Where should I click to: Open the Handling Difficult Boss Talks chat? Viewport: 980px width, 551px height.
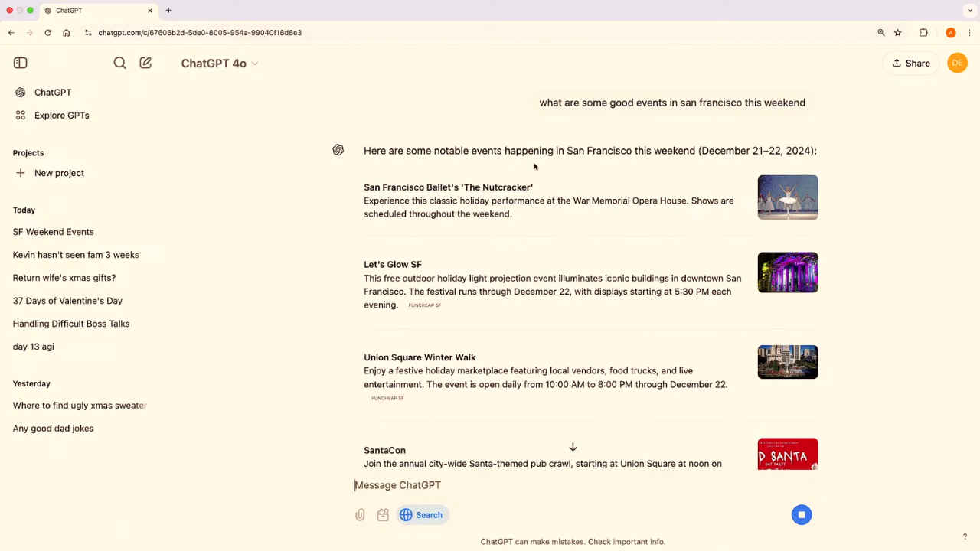(x=71, y=324)
